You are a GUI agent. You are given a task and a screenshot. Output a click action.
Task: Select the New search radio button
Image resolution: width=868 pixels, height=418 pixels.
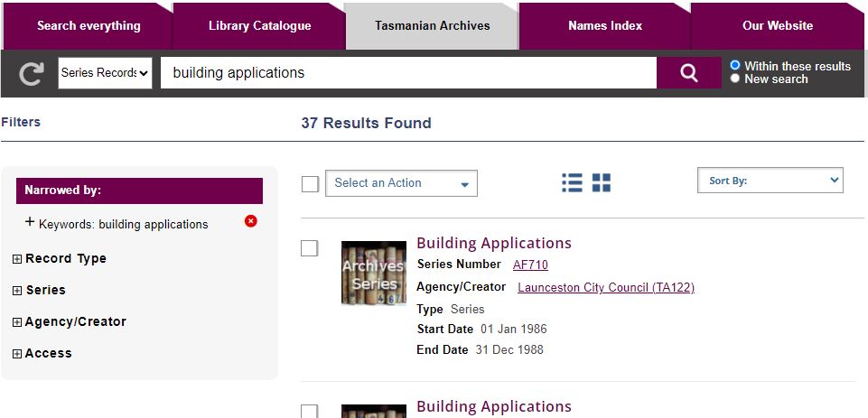[735, 79]
